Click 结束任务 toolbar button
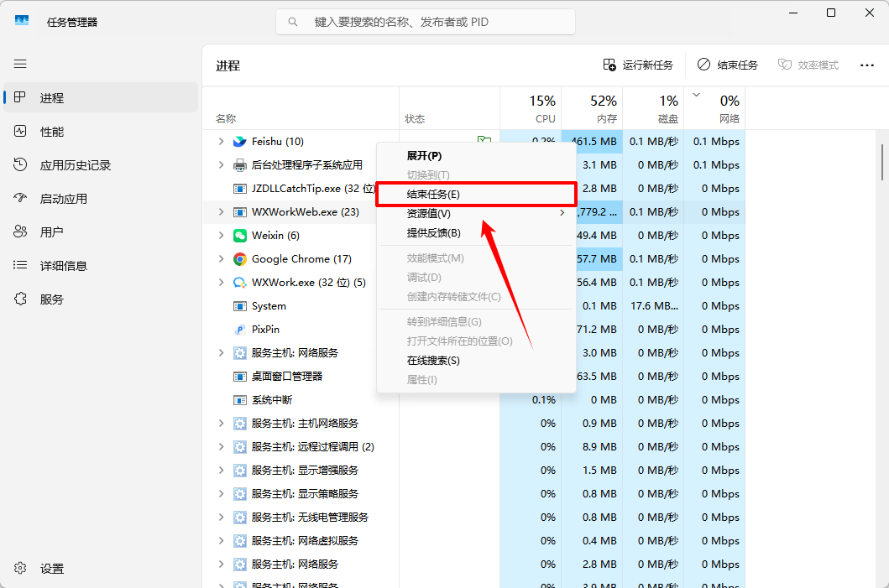Viewport: 889px width, 588px height. tap(728, 65)
